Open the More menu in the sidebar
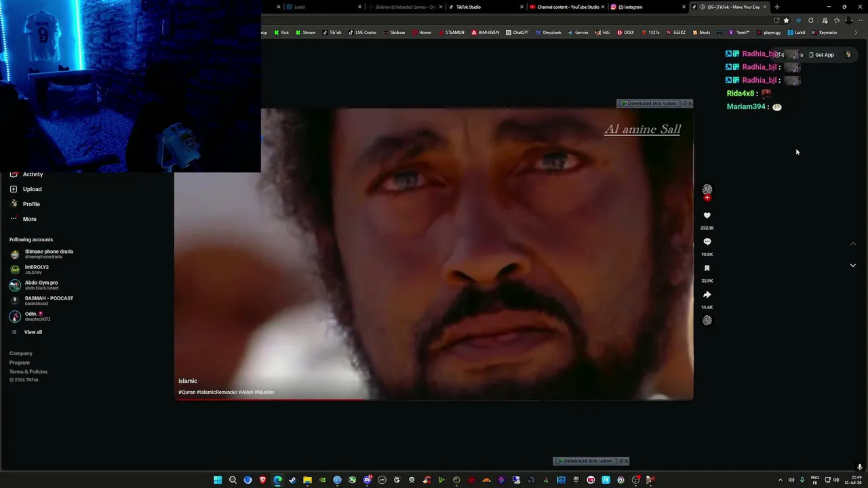Image resolution: width=868 pixels, height=488 pixels. click(x=23, y=219)
